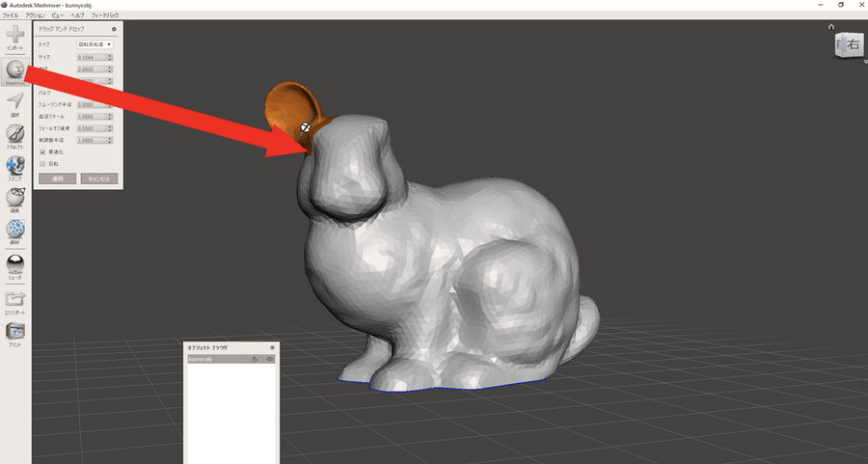Click the エクスポート (Export) icon

(x=14, y=300)
